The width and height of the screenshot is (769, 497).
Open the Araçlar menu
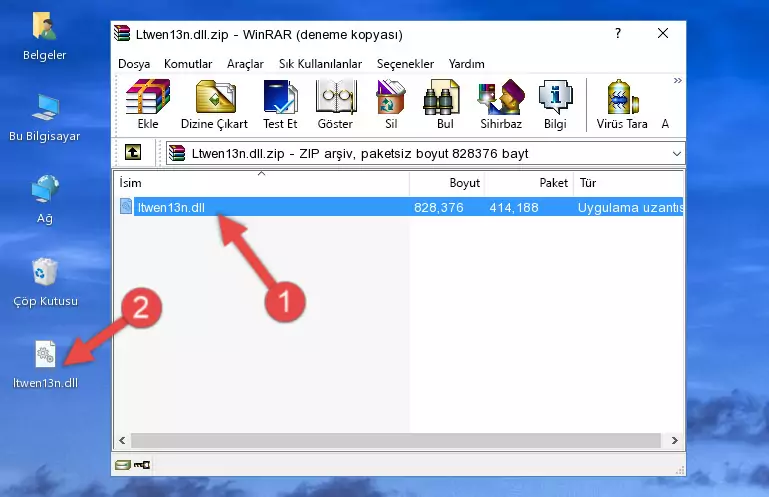pos(245,64)
